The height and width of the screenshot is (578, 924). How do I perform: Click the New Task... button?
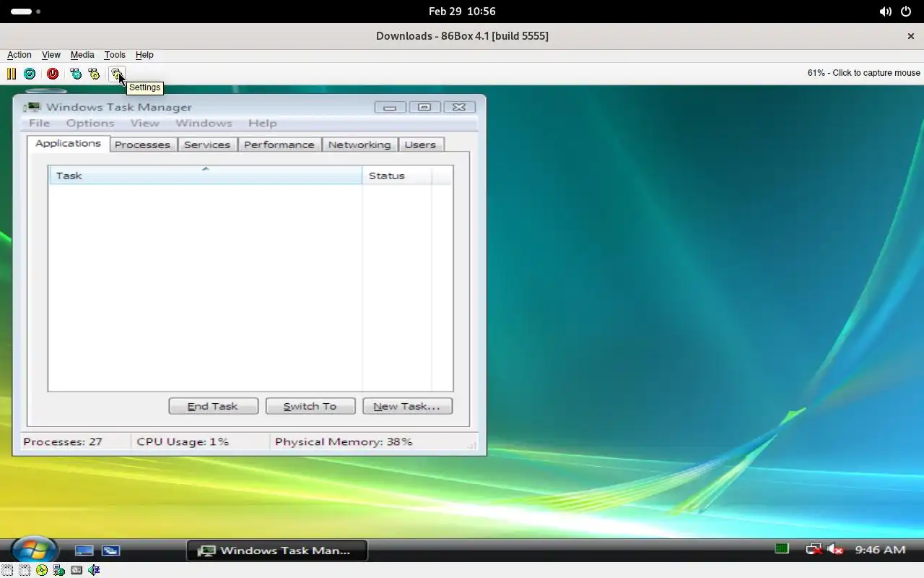(407, 406)
